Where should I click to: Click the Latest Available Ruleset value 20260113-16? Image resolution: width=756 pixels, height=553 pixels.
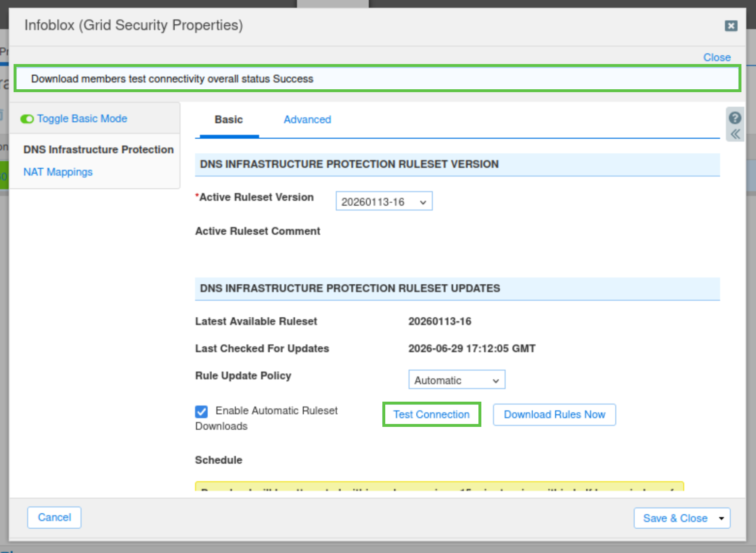[440, 322]
